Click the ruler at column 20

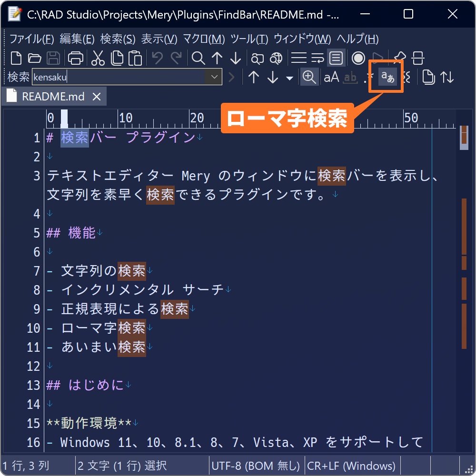click(197, 119)
